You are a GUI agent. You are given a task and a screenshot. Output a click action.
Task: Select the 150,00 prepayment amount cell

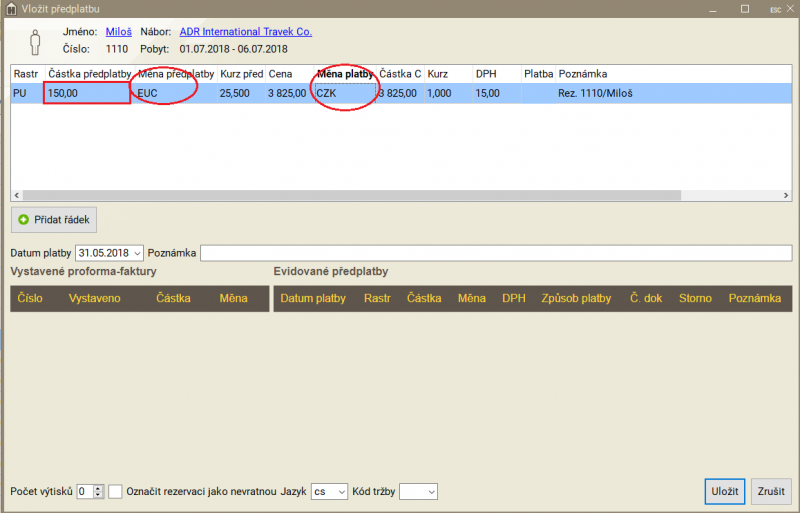tap(87, 93)
